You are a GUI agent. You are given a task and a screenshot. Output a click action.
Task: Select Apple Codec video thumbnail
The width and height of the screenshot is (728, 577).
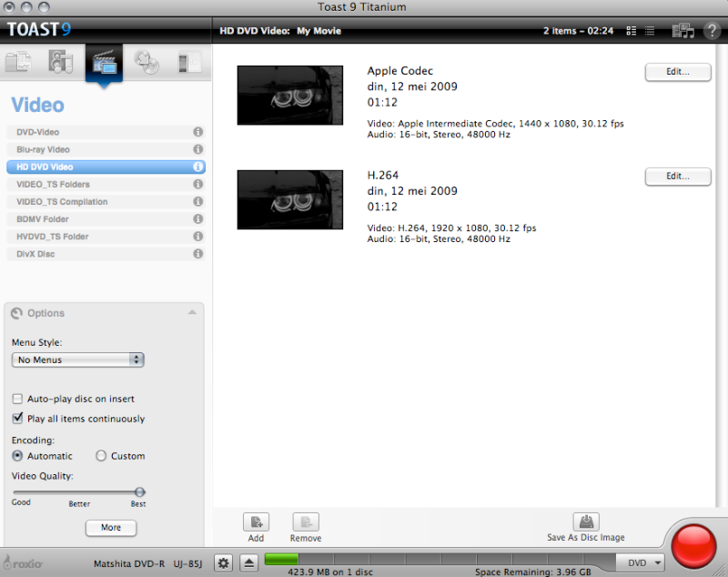290,96
